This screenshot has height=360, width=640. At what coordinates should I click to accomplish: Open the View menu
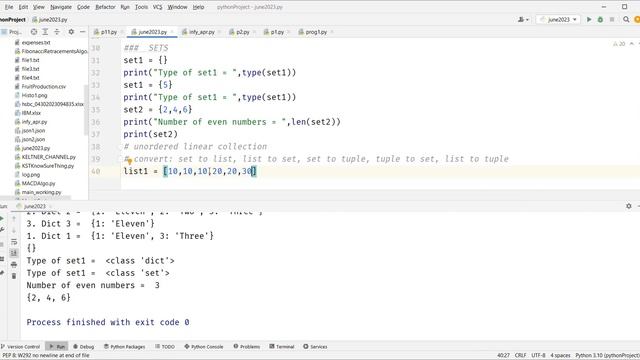39,7
